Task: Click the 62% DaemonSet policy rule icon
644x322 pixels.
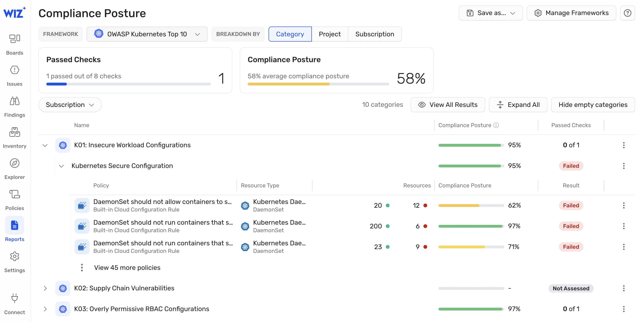Action: pos(82,205)
